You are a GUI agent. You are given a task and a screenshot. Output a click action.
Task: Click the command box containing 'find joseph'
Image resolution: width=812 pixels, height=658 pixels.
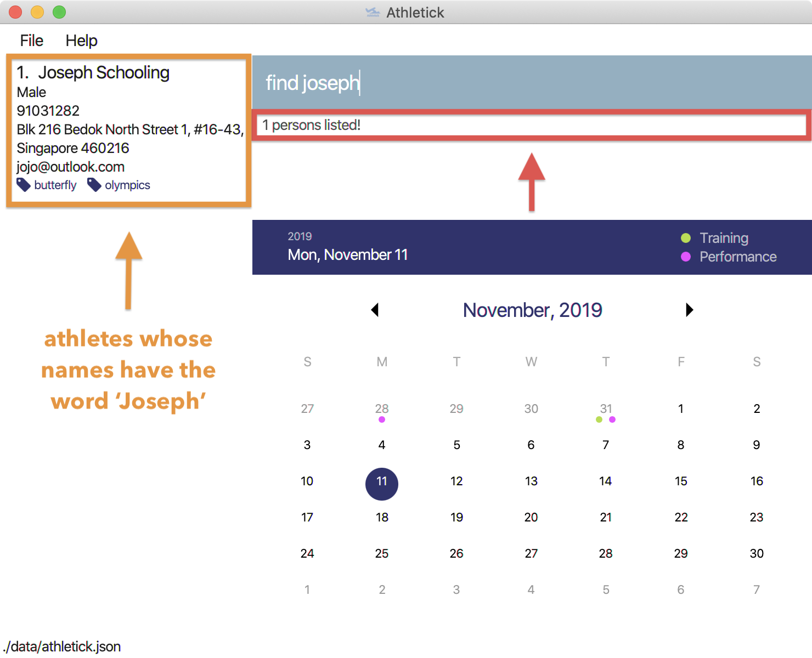click(532, 83)
